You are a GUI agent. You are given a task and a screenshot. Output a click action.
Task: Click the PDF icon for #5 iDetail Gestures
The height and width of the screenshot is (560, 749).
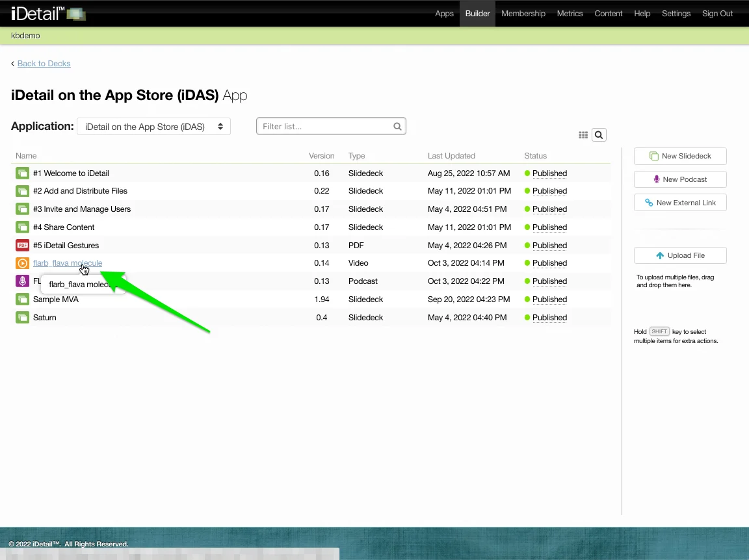[x=23, y=246]
